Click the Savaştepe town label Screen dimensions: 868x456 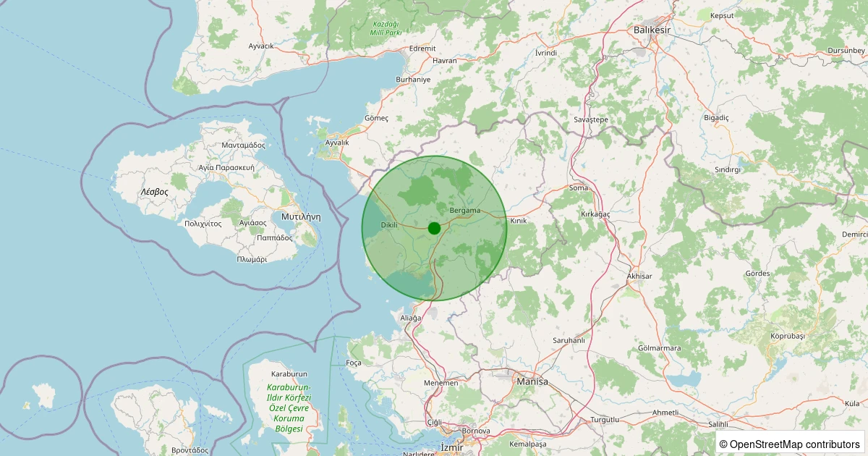click(x=590, y=119)
